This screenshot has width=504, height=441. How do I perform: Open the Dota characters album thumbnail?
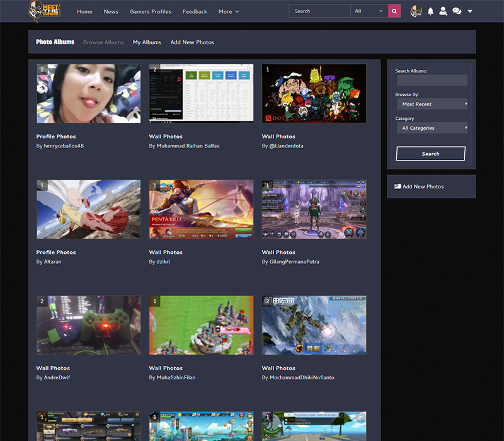pyautogui.click(x=314, y=93)
